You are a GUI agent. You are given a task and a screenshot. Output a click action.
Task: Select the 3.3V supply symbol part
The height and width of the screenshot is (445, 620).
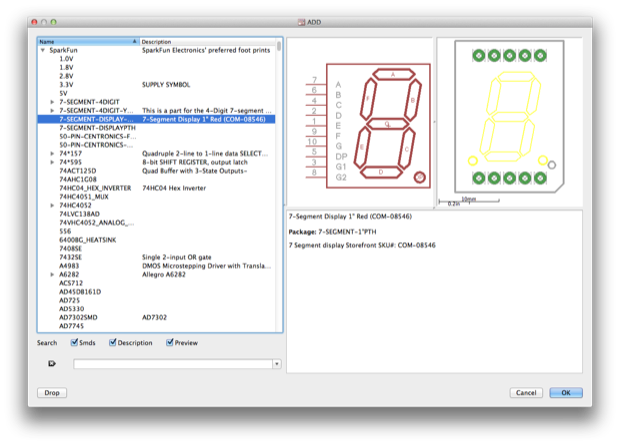pyautogui.click(x=66, y=85)
